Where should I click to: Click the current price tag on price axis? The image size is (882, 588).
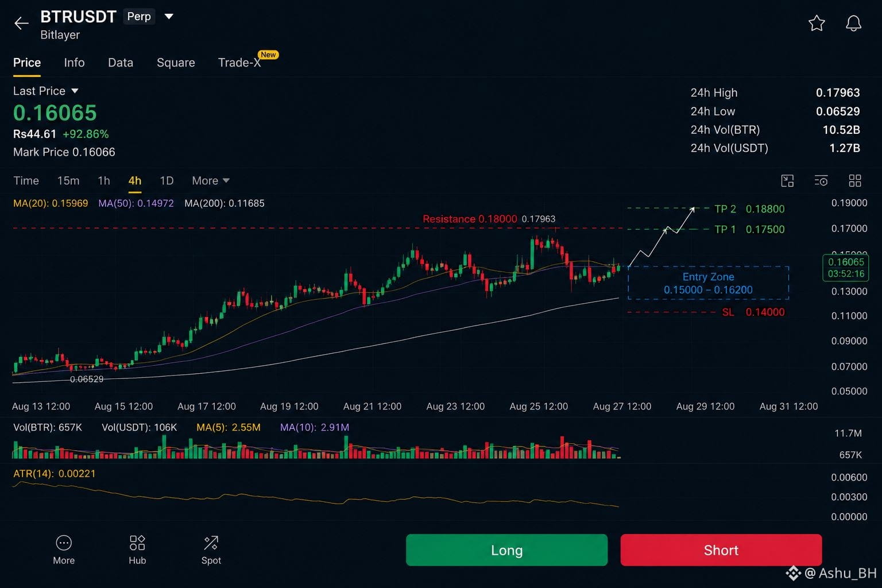pyautogui.click(x=846, y=268)
